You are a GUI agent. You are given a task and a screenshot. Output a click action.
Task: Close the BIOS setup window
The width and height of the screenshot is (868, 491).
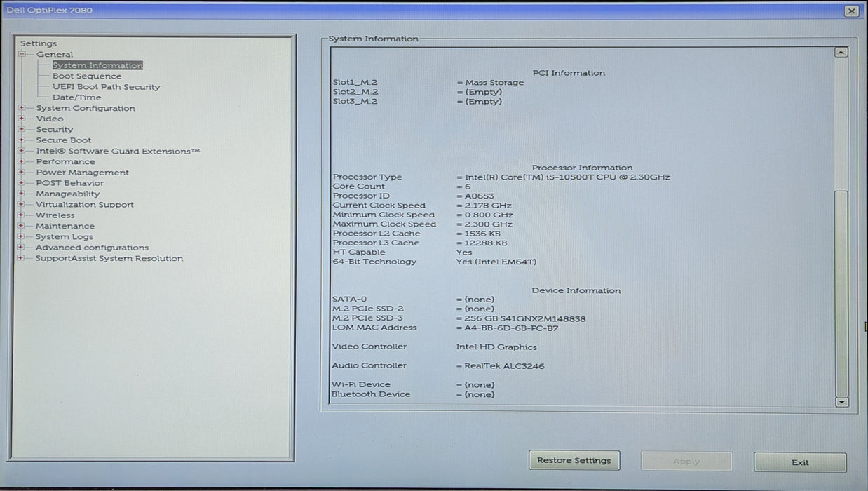851,11
